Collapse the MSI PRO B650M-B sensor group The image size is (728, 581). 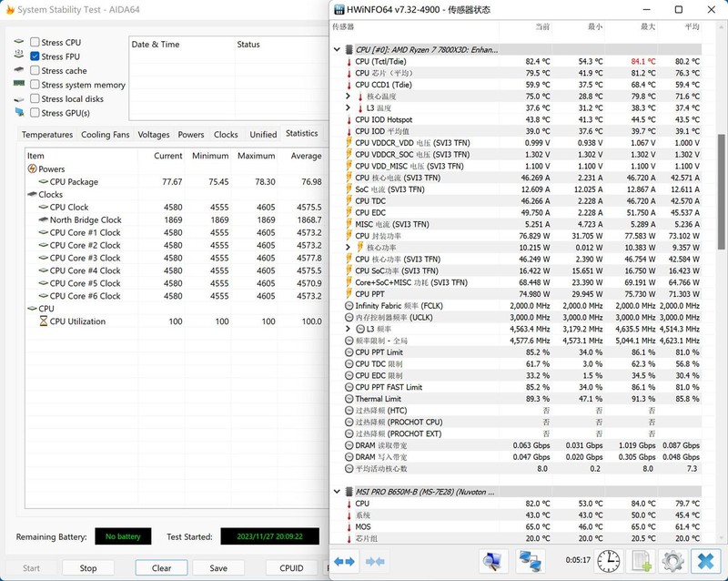[336, 492]
